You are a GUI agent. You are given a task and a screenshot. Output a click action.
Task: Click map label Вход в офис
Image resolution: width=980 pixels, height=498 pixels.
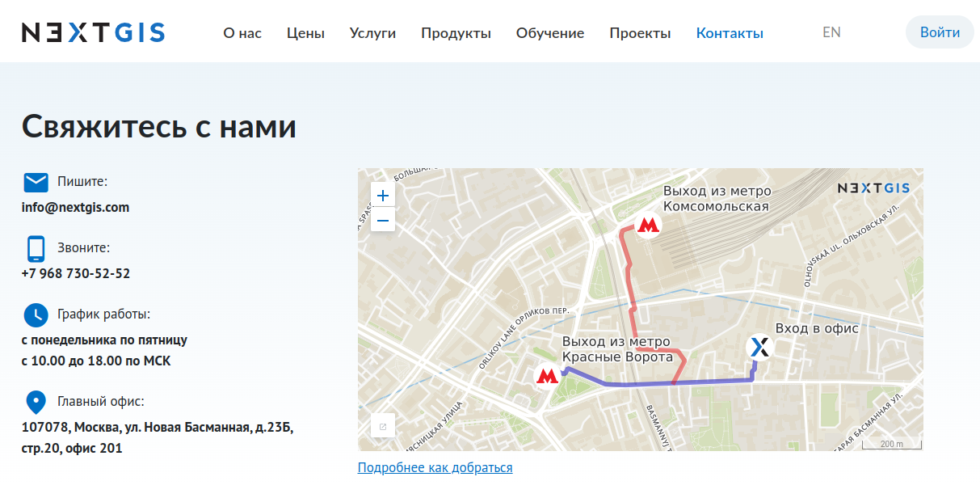(x=817, y=328)
